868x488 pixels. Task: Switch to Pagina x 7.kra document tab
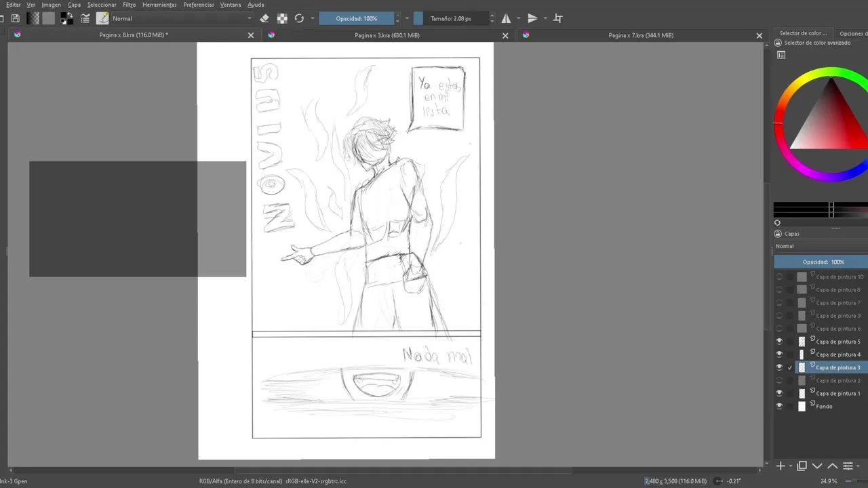(x=640, y=35)
